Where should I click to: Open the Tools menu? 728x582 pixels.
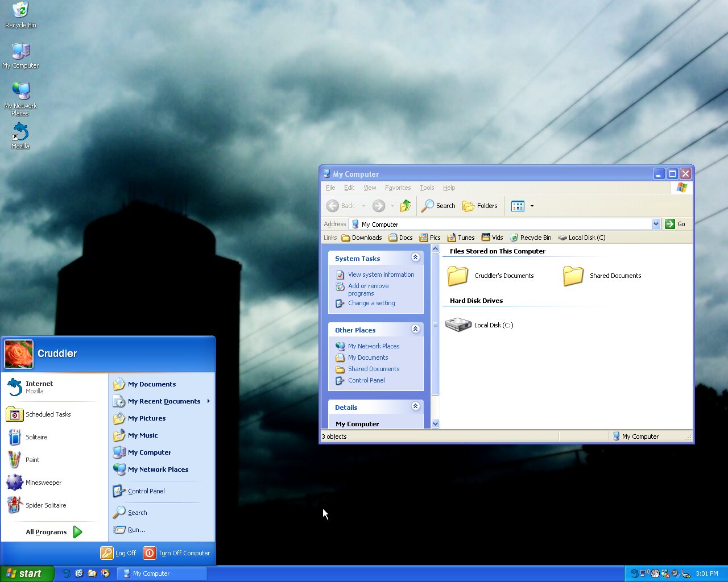[427, 188]
